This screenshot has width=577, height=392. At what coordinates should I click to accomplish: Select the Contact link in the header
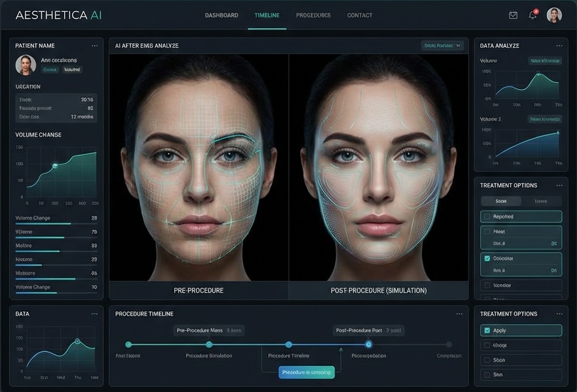click(x=359, y=15)
